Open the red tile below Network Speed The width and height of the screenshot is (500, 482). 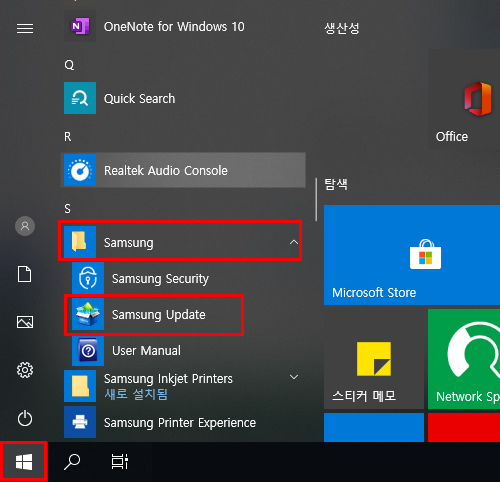[x=464, y=428]
